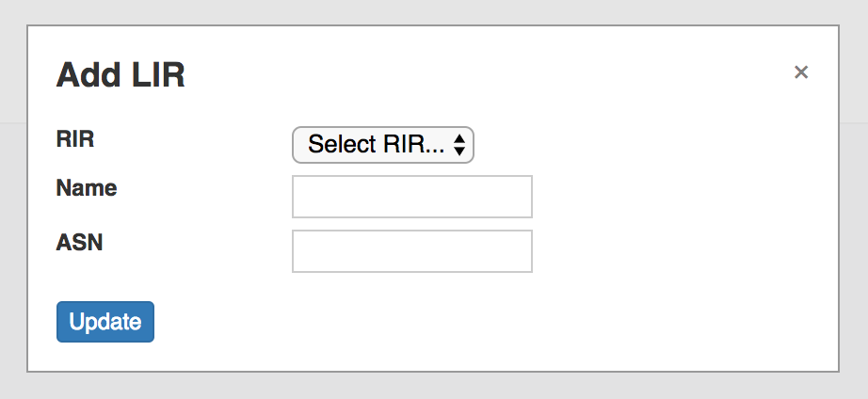The height and width of the screenshot is (399, 868).
Task: Close the Add LIR dialog
Action: 801,72
